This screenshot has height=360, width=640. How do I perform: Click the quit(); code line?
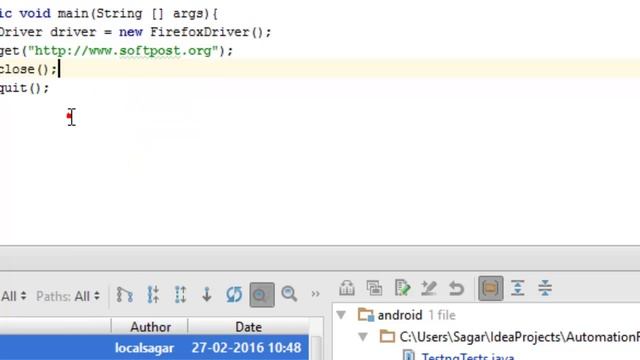[x=24, y=88]
